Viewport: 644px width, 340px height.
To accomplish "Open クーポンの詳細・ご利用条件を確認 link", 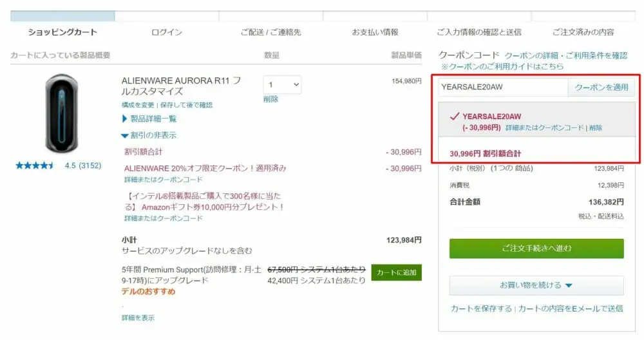I will coord(566,56).
